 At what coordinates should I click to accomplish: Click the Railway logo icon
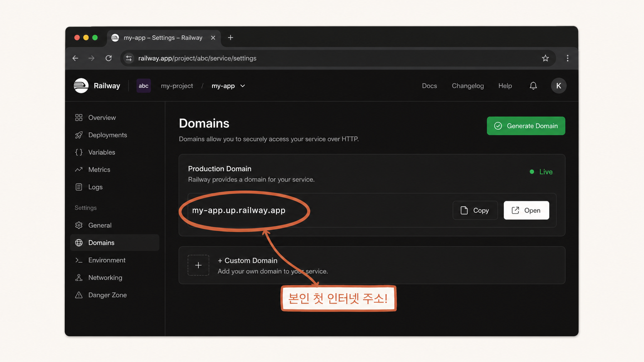point(81,86)
